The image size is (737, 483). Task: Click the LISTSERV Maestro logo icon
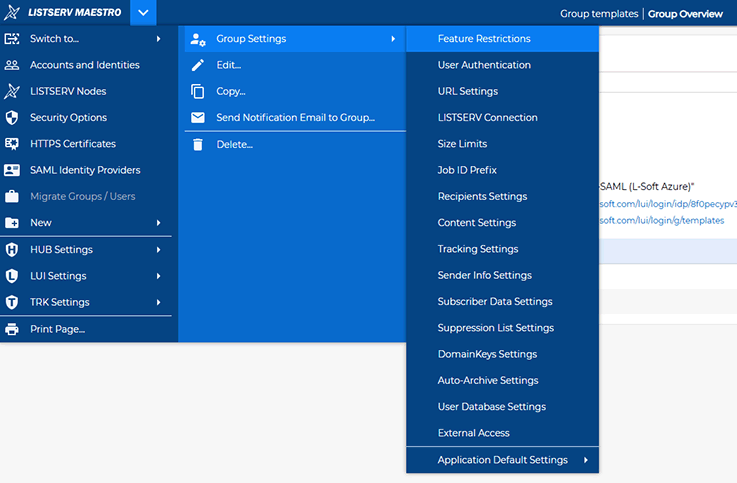tap(12, 12)
